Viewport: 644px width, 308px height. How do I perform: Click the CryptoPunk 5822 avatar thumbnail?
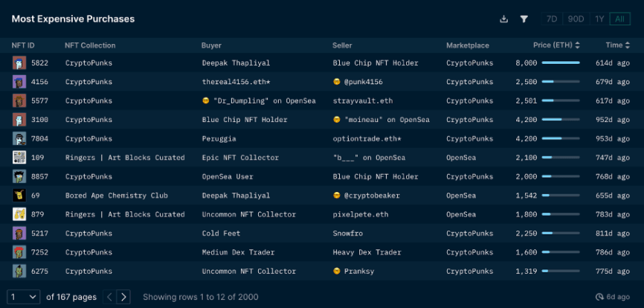tap(19, 63)
